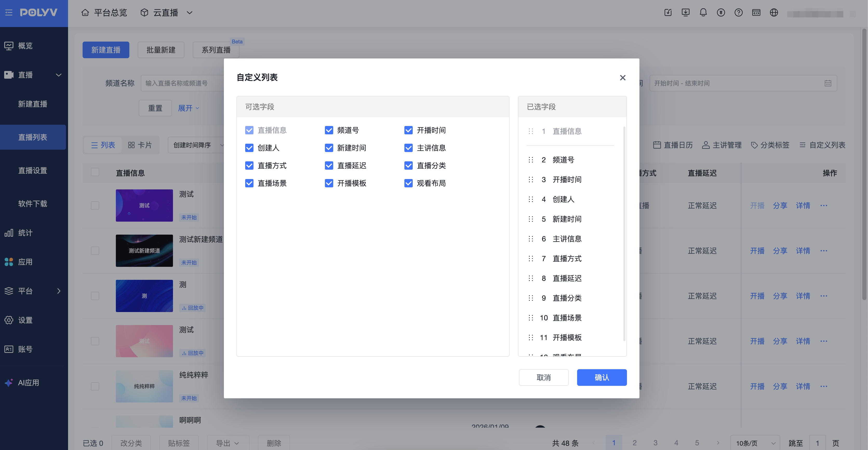The image size is (868, 450).
Task: Go to 新建直播 in sidebar
Action: pos(33,104)
